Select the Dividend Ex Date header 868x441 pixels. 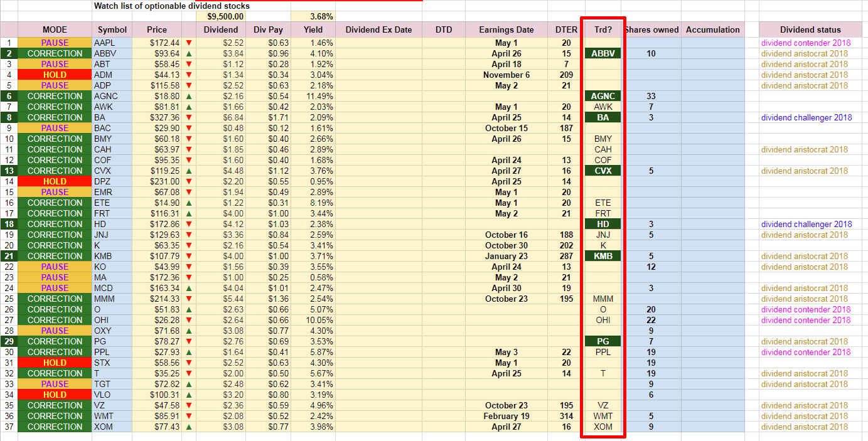click(x=378, y=29)
